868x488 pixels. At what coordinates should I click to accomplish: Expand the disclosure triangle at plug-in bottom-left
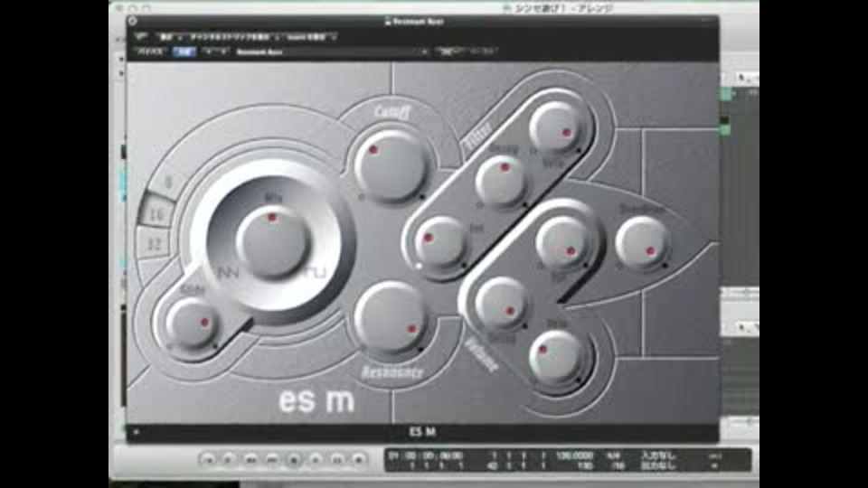click(x=137, y=432)
